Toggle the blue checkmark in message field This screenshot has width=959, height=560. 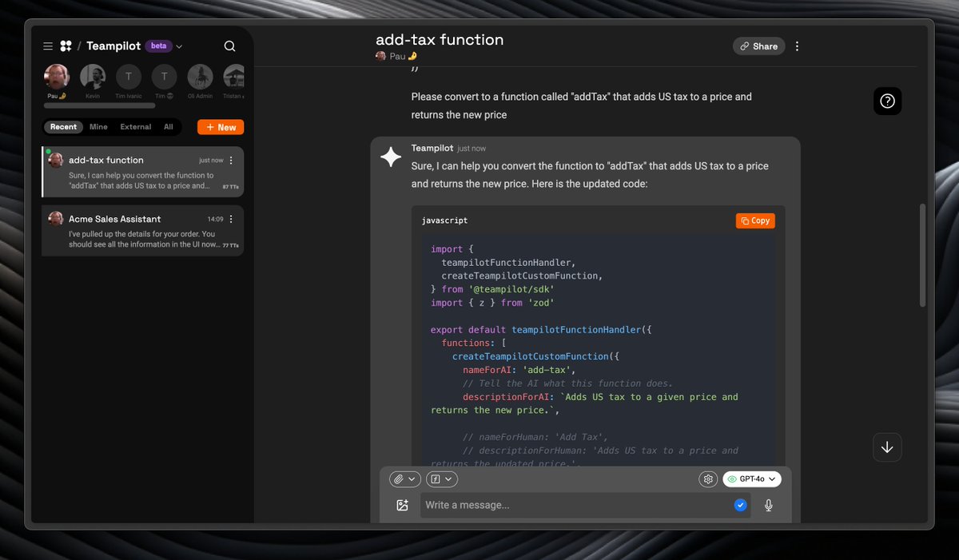pyautogui.click(x=740, y=505)
